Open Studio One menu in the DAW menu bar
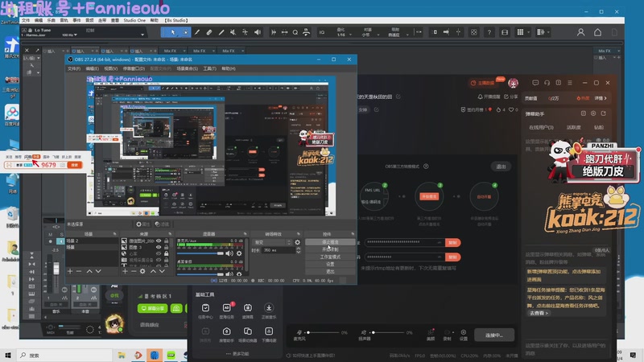Image resolution: width=644 pixels, height=362 pixels. click(134, 20)
